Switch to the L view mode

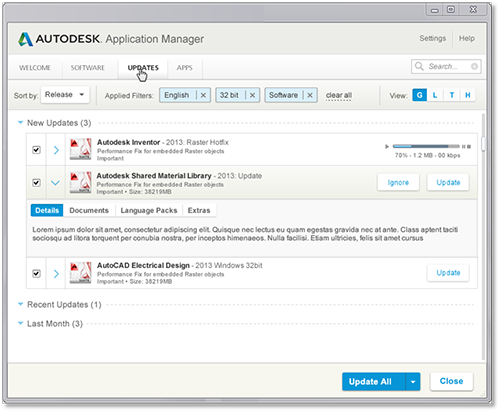tap(435, 95)
